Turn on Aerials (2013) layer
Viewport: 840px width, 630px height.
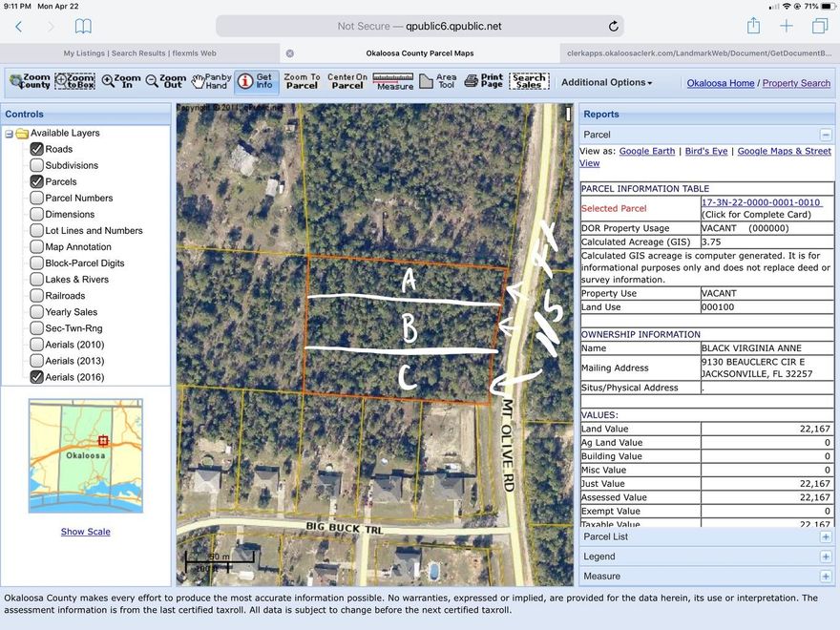tap(37, 361)
